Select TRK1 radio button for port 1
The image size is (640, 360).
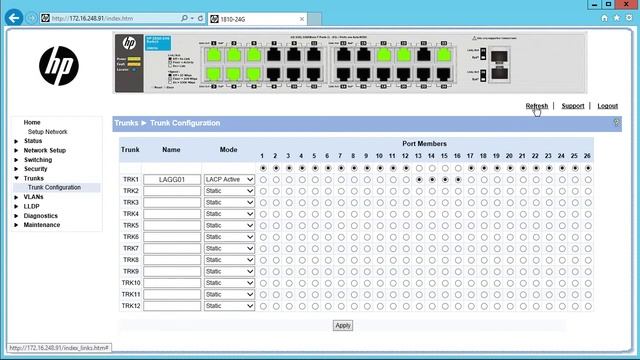(263, 180)
